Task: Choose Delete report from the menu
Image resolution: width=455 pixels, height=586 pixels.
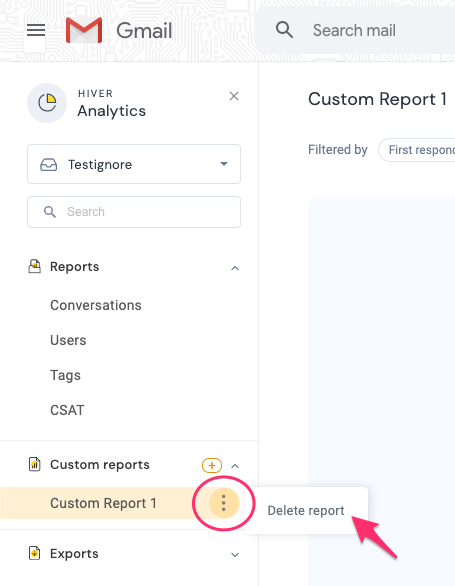Action: pos(306,511)
